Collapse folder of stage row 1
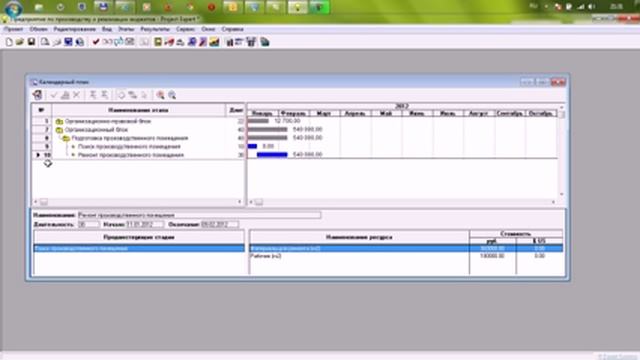The image size is (640, 360). [x=59, y=121]
